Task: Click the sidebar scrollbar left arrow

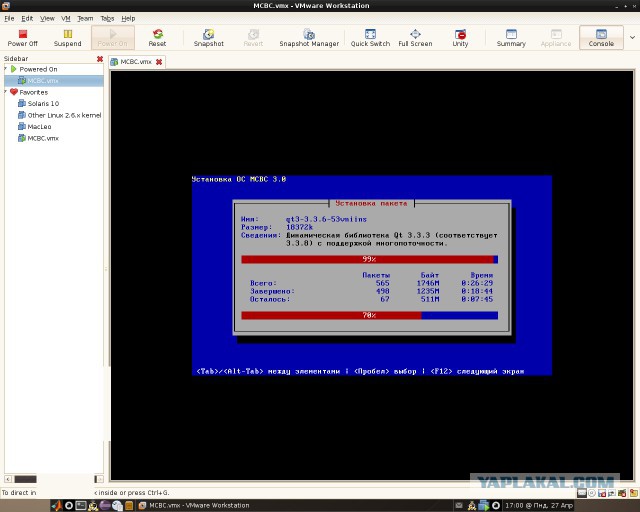Action: [8, 479]
